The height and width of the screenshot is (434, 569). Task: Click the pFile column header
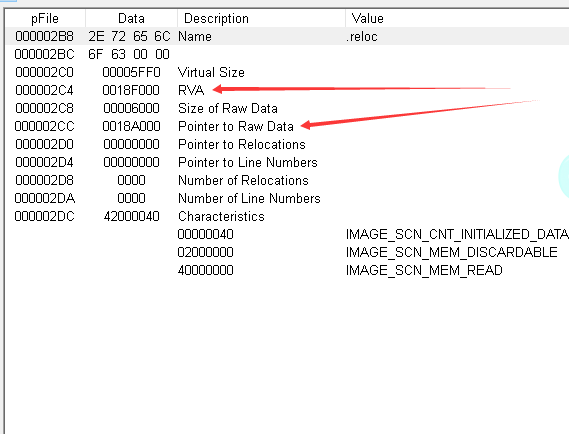45,18
